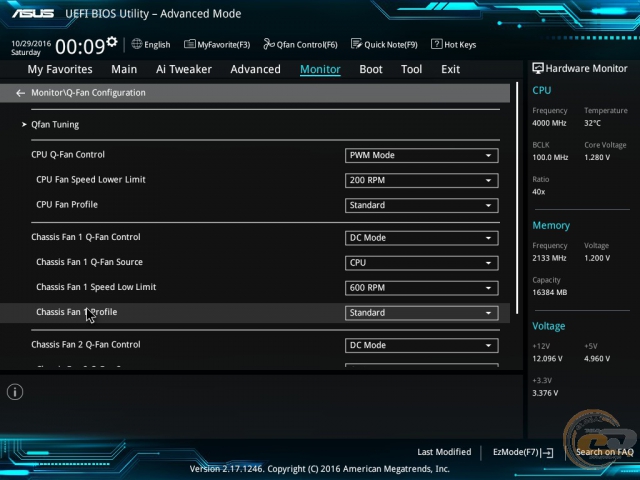Click the CPU frequency 4000 MHz value

(x=549, y=123)
